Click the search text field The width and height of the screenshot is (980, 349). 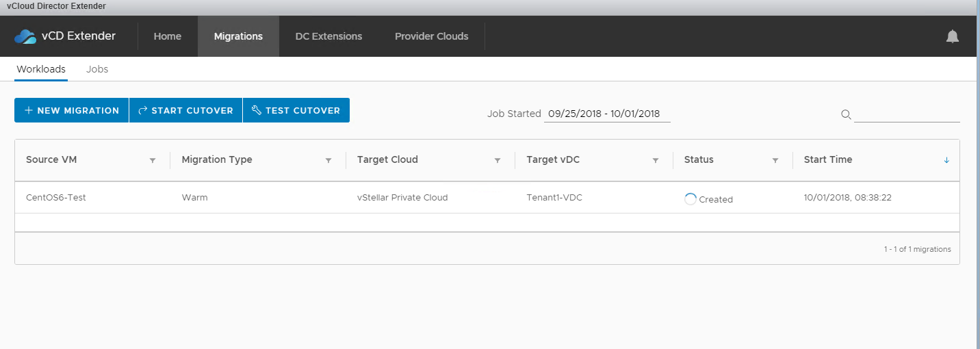point(906,114)
